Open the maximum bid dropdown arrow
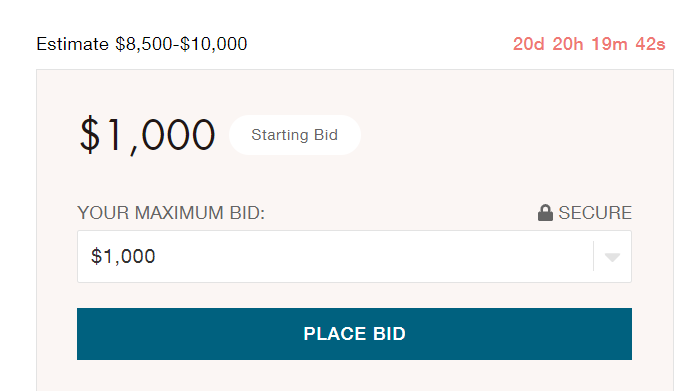Image resolution: width=692 pixels, height=391 pixels. pyautogui.click(x=612, y=257)
